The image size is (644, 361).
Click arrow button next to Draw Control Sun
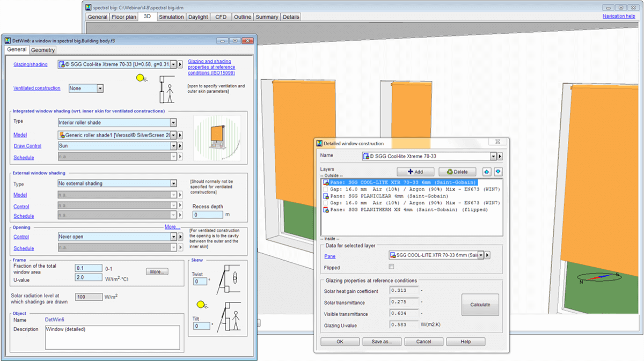(x=180, y=146)
